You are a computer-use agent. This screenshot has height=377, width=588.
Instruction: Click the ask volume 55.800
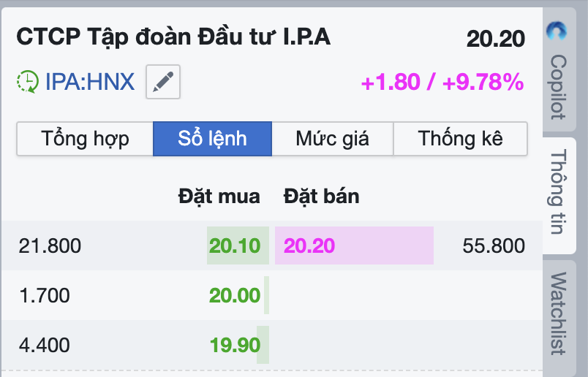point(494,245)
